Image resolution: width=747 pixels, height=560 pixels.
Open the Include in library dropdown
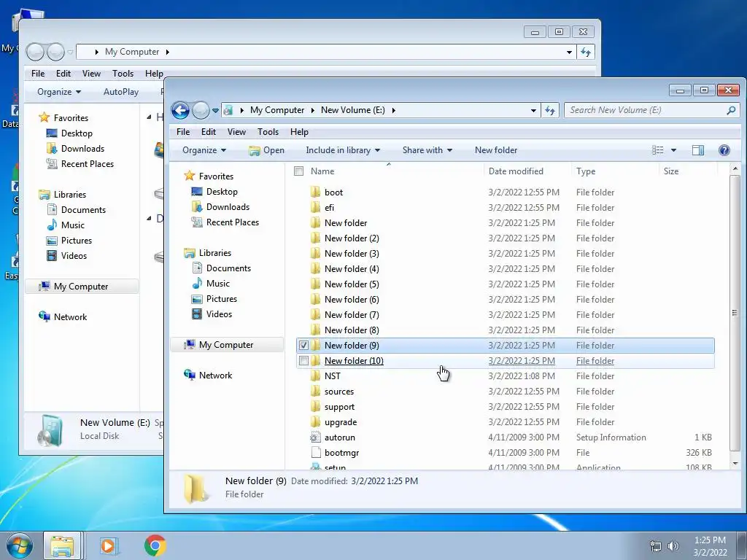[x=343, y=150]
